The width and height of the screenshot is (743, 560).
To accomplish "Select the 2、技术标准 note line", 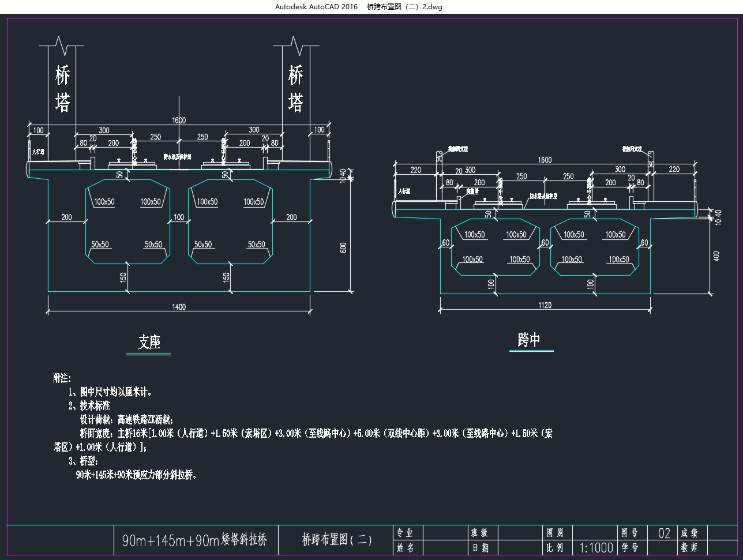I will click(89, 405).
